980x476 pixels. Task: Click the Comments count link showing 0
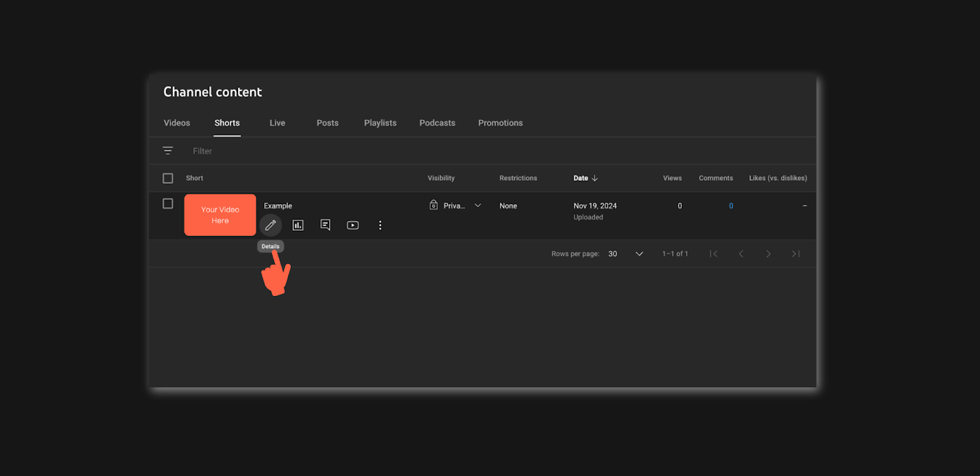tap(731, 205)
